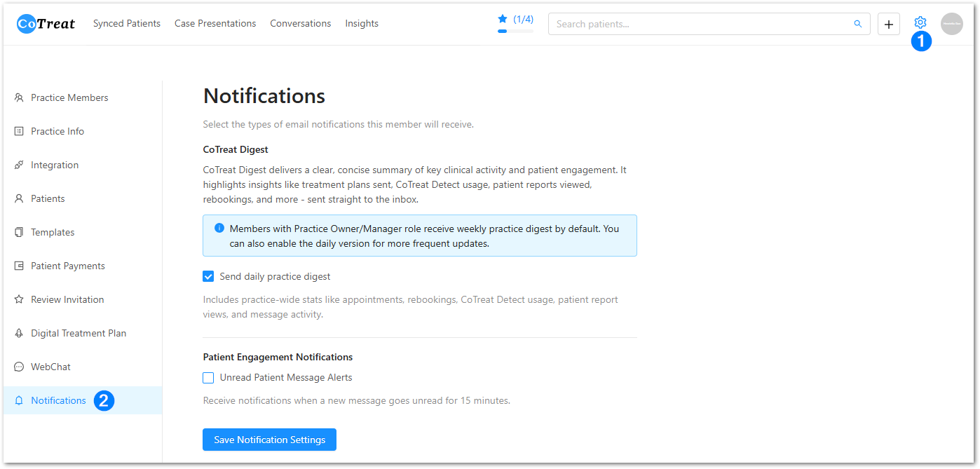Uncheck Send daily practice digest checkbox

click(208, 277)
